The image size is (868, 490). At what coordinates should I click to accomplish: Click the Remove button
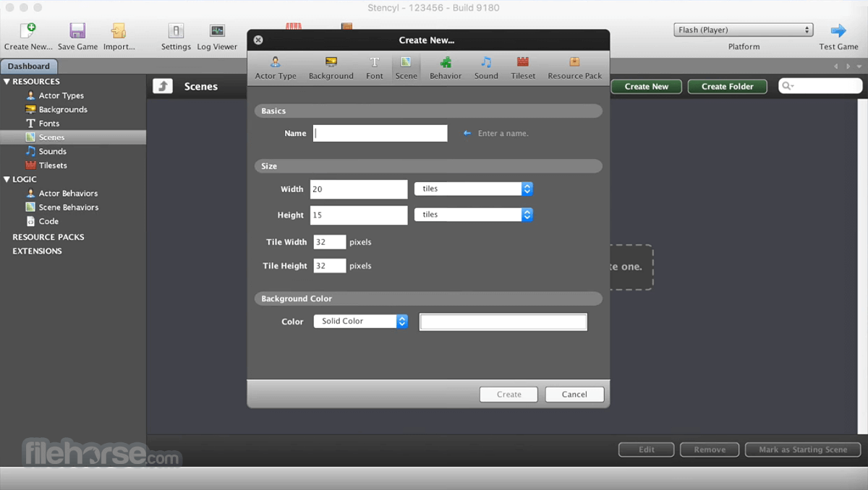tap(710, 450)
